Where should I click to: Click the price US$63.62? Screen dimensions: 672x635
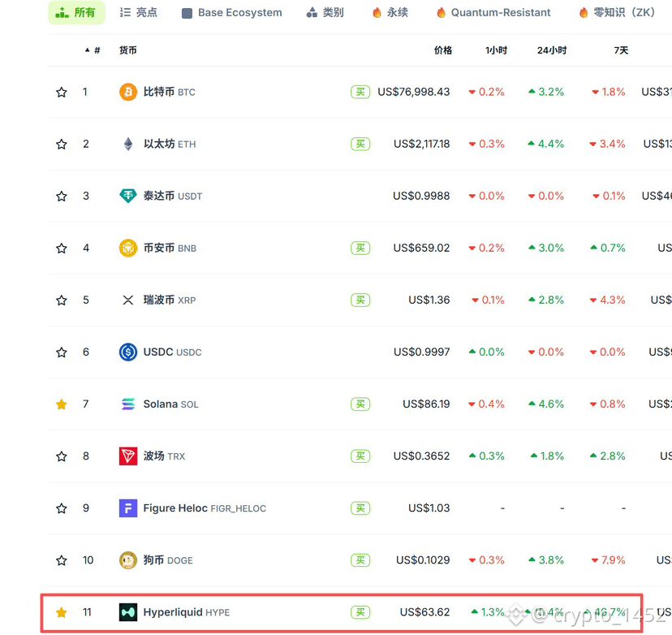(424, 612)
